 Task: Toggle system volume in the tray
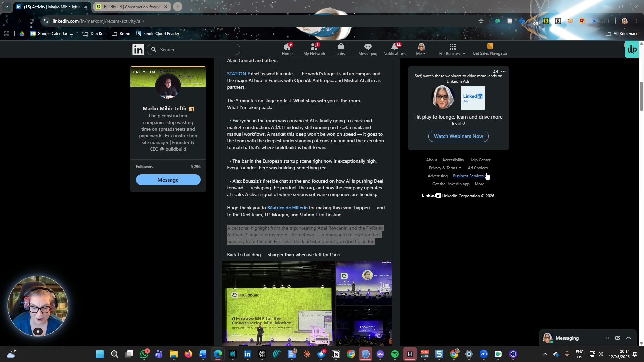pyautogui.click(x=600, y=354)
